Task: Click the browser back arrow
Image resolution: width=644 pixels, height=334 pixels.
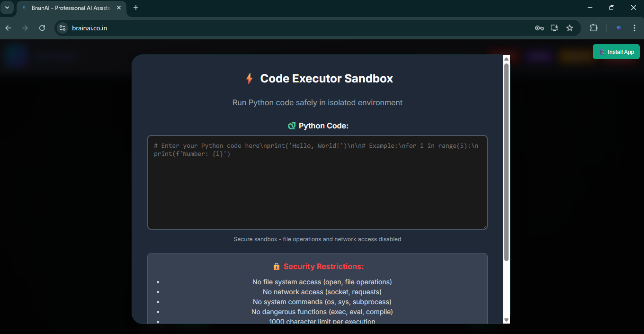Action: tap(8, 28)
